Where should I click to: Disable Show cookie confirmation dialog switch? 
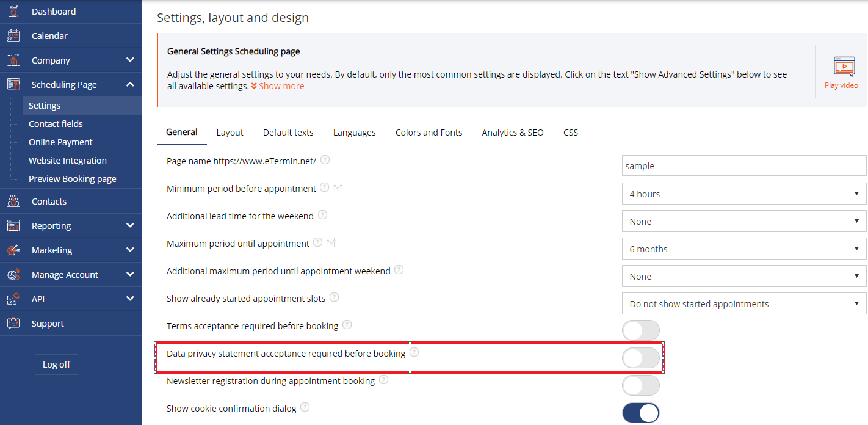coord(641,413)
